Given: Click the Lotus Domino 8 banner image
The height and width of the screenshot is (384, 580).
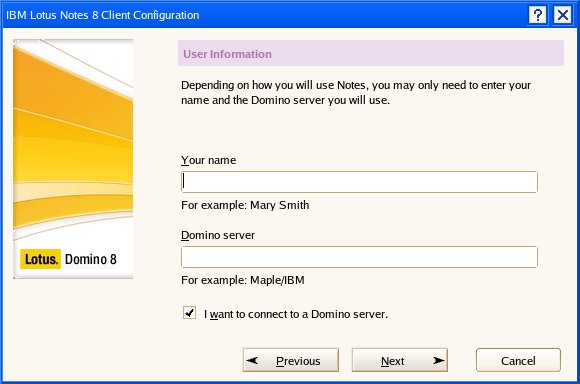Looking at the screenshot, I should coord(73,159).
